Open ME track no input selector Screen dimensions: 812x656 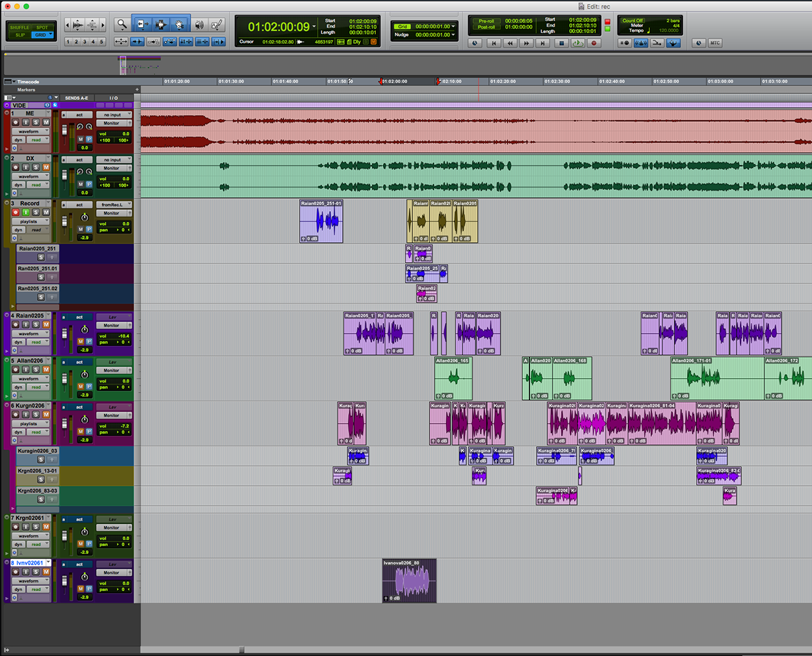113,115
